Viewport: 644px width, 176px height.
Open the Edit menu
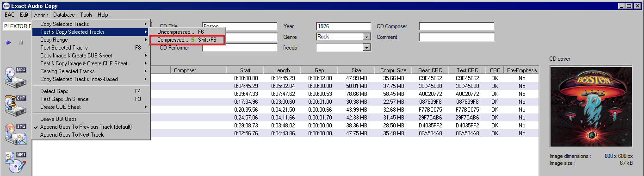point(24,15)
